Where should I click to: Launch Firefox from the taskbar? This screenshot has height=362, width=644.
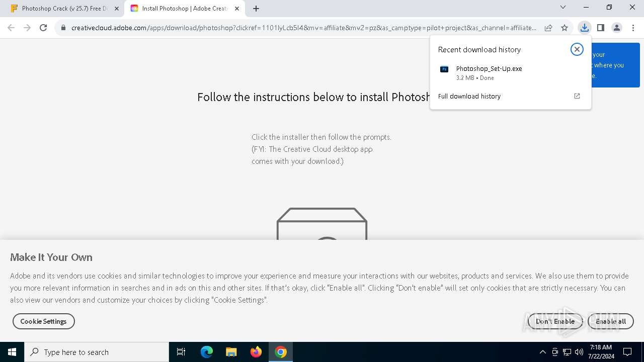[x=256, y=352]
